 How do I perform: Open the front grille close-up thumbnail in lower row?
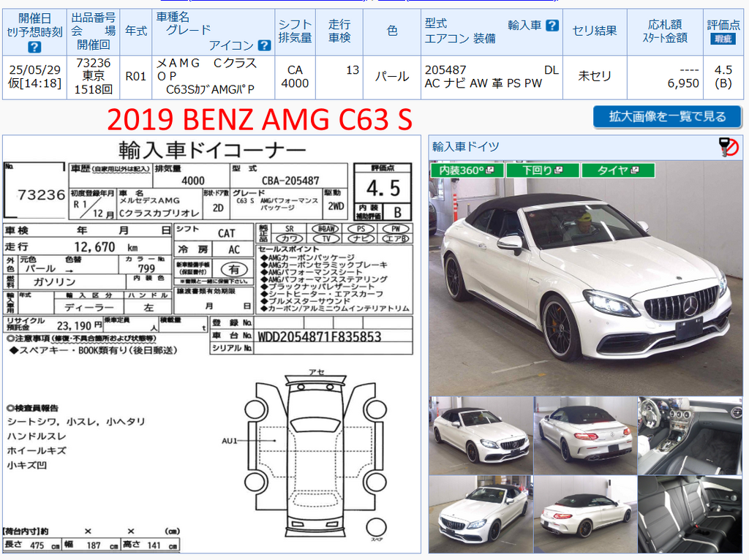[481, 514]
